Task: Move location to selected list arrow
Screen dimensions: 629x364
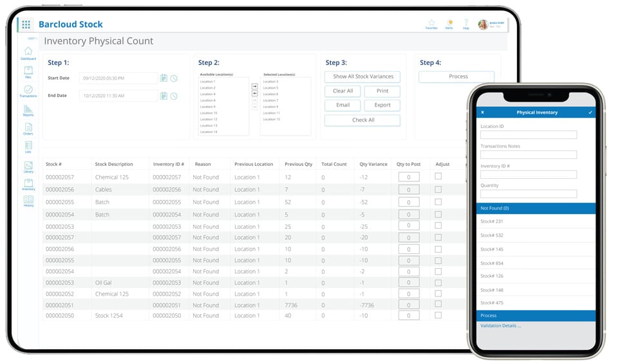Action: pos(255,86)
